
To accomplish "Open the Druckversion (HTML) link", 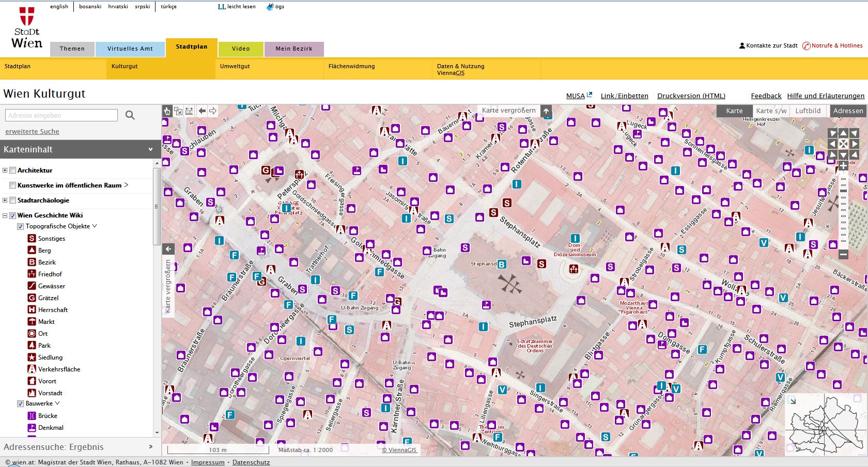I will pos(691,96).
